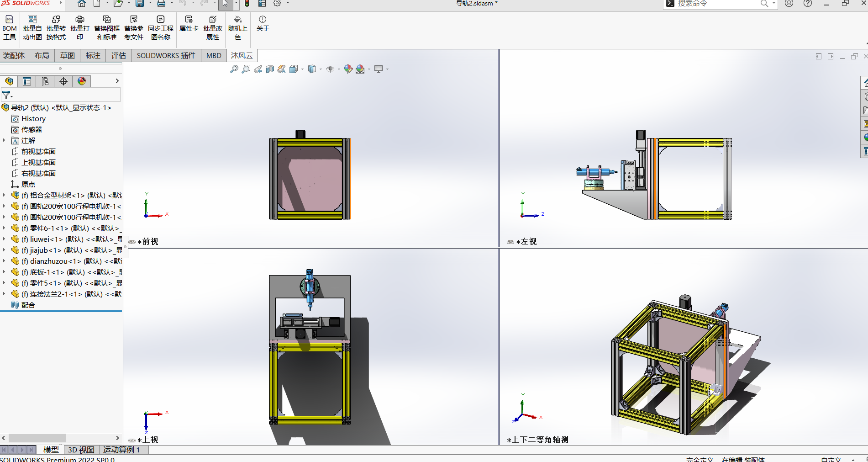Click 替换图框和标准 tool

tap(107, 27)
